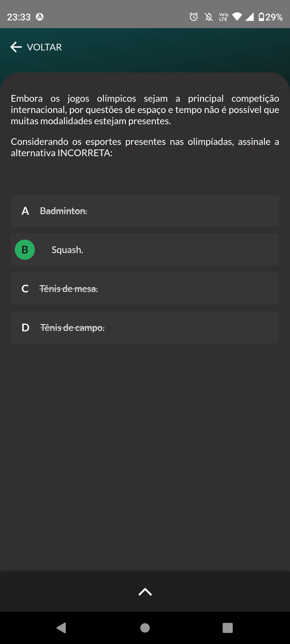
Task: Tap the battery 29% indicator
Action: tap(270, 17)
